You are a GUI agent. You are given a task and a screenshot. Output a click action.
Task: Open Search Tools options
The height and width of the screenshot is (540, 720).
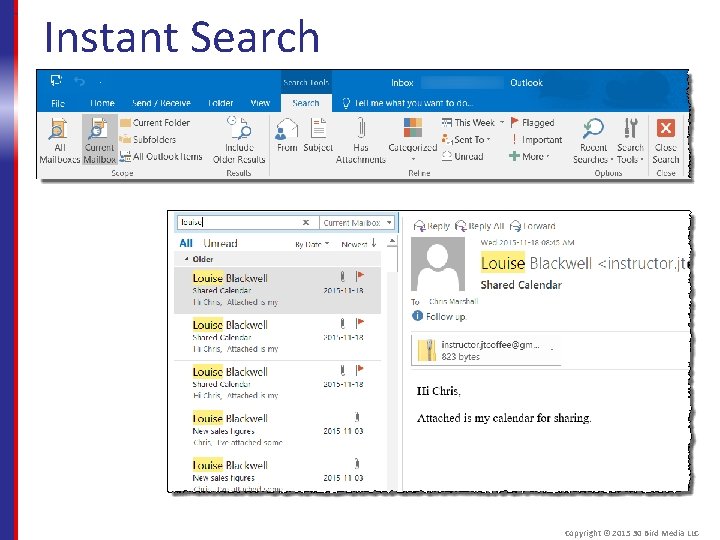pyautogui.click(x=630, y=141)
